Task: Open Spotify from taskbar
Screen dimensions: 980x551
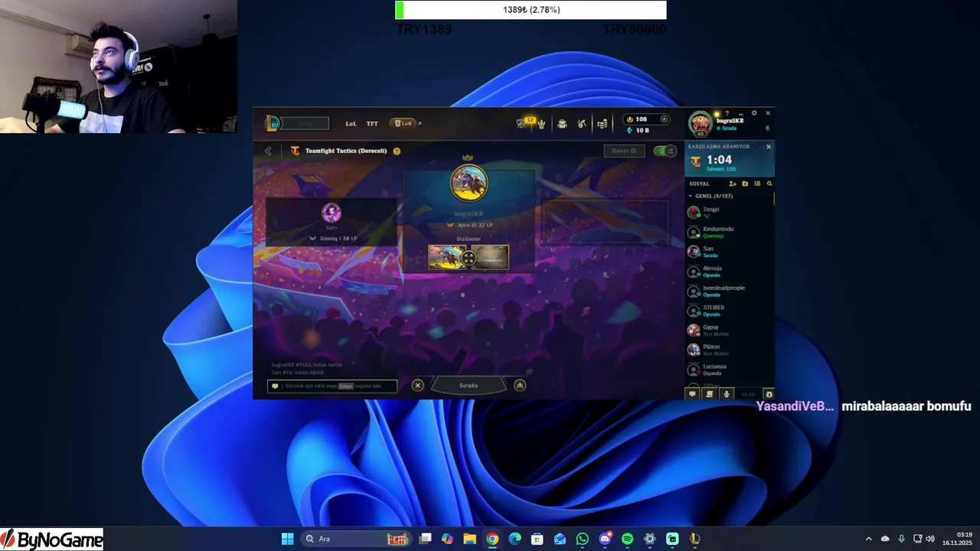Action: tap(627, 539)
